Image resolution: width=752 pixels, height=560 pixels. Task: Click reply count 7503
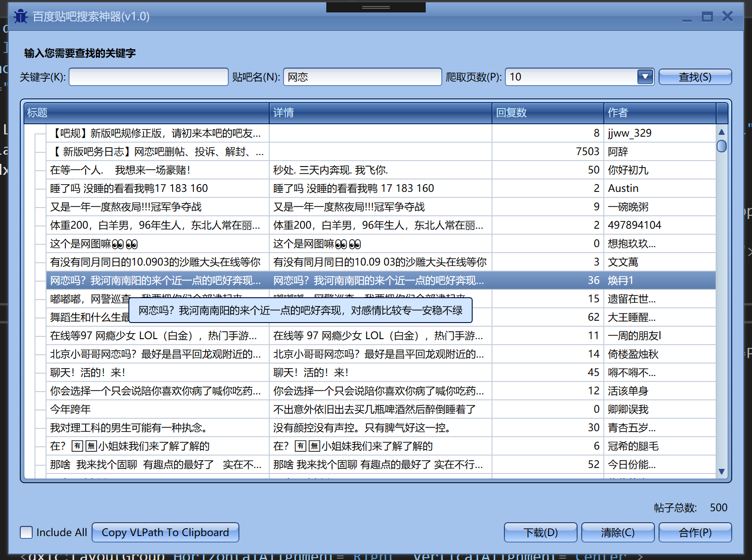pyautogui.click(x=588, y=152)
